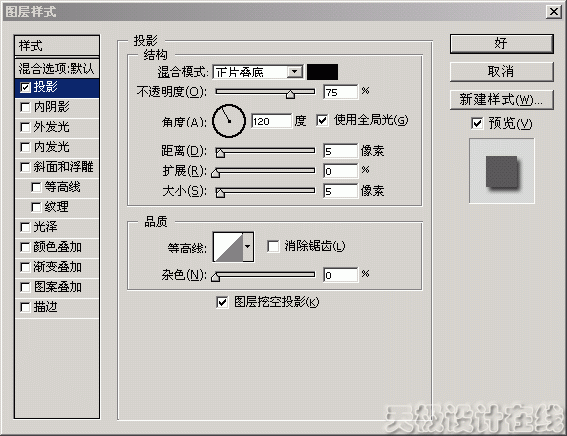
Task: Uncheck 图层挖空投影 option
Action: (x=222, y=302)
